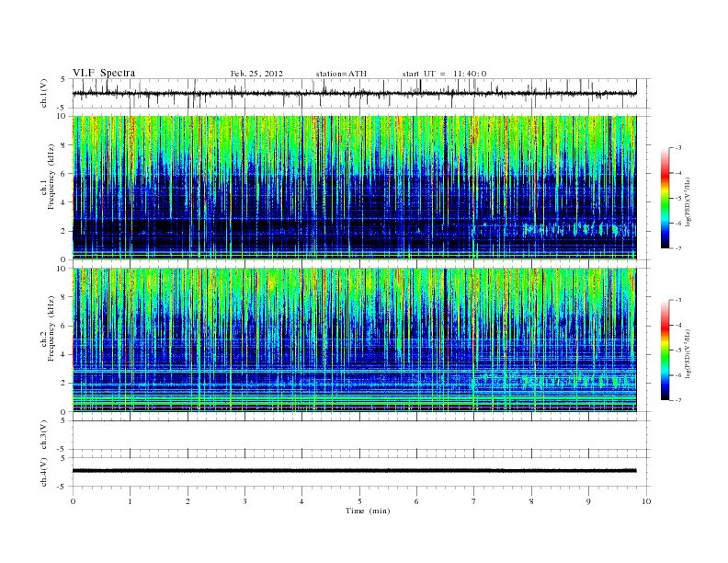Screen dimensions: 728x563
Task: Click the 6 minute tick label
Action: point(416,501)
